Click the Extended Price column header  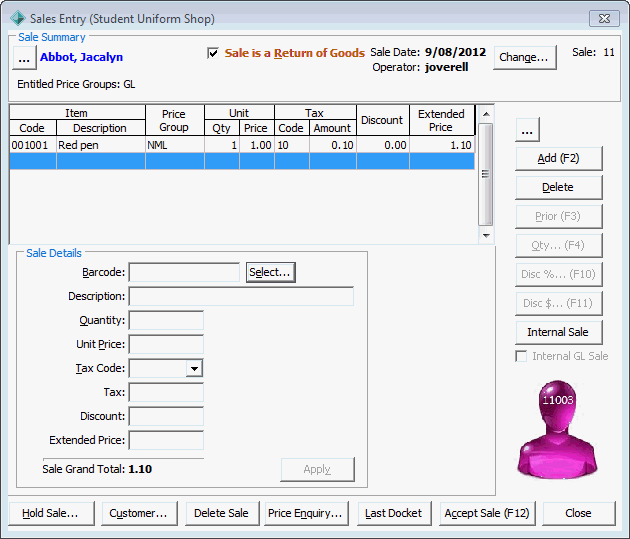(x=442, y=120)
